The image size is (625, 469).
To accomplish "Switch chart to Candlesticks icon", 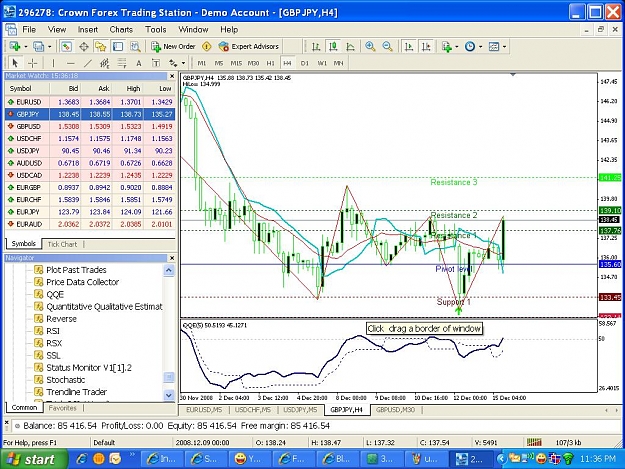I will point(333,47).
